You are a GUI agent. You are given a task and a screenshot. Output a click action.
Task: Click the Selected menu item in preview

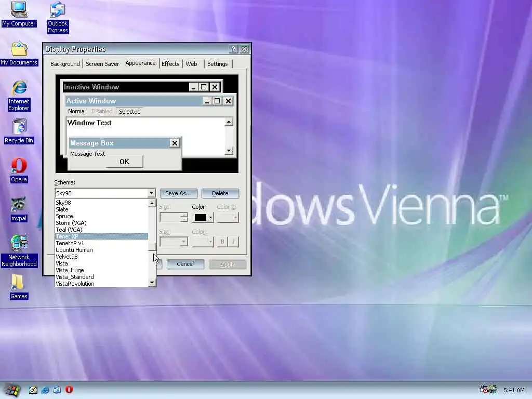coord(129,112)
